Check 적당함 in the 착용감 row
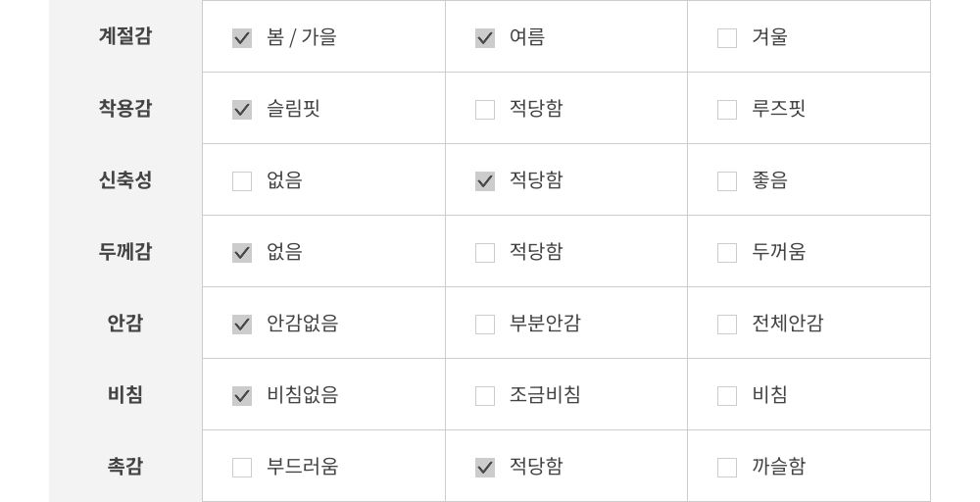This screenshot has width=980, height=502. pos(485,110)
